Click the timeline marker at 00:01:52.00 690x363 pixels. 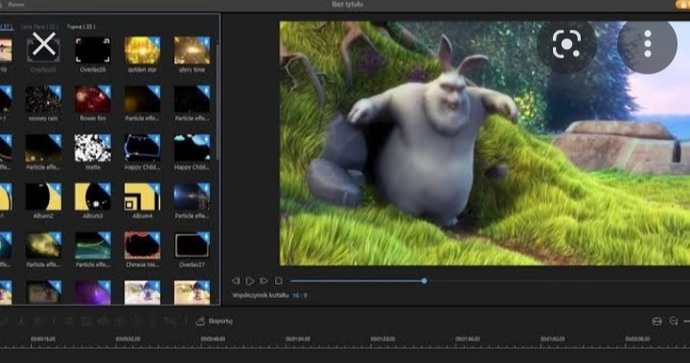tap(552, 339)
